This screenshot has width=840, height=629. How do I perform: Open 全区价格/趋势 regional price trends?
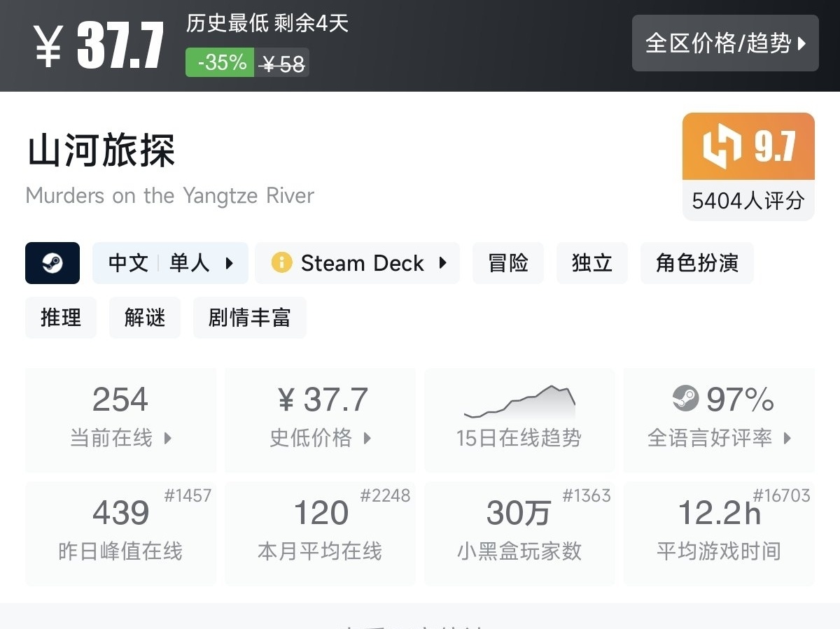(724, 43)
